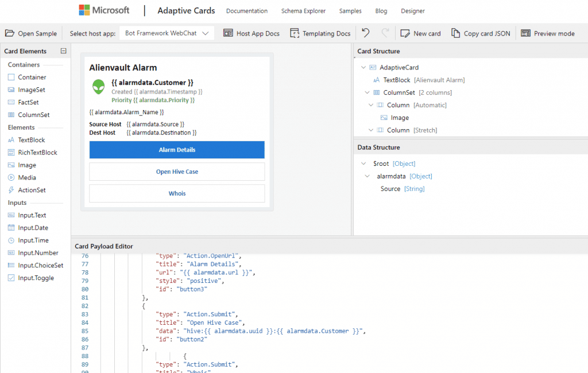Image resolution: width=588 pixels, height=373 pixels.
Task: Click the Open Sample folder icon
Action: click(x=9, y=33)
